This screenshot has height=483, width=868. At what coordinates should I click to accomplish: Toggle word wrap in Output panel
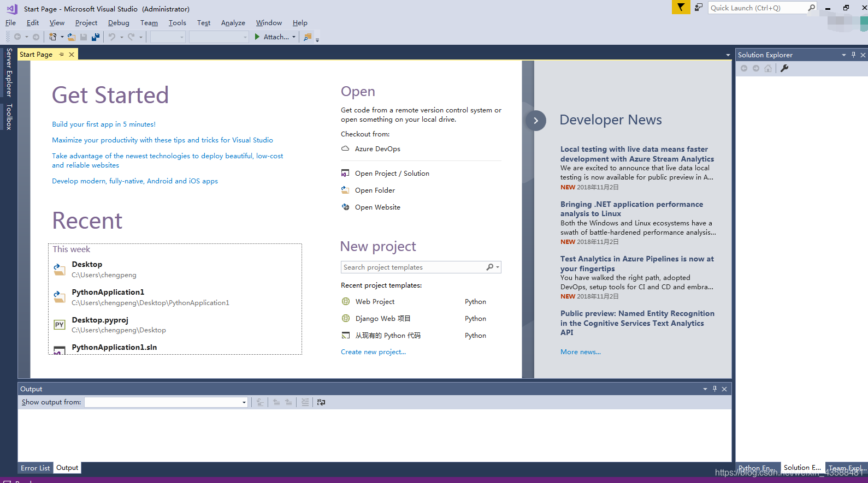[321, 402]
